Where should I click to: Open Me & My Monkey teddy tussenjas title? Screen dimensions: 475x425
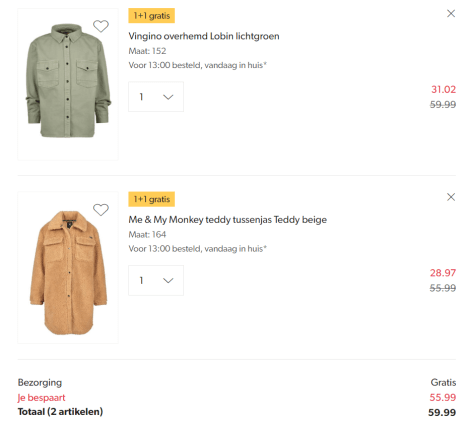click(x=228, y=220)
